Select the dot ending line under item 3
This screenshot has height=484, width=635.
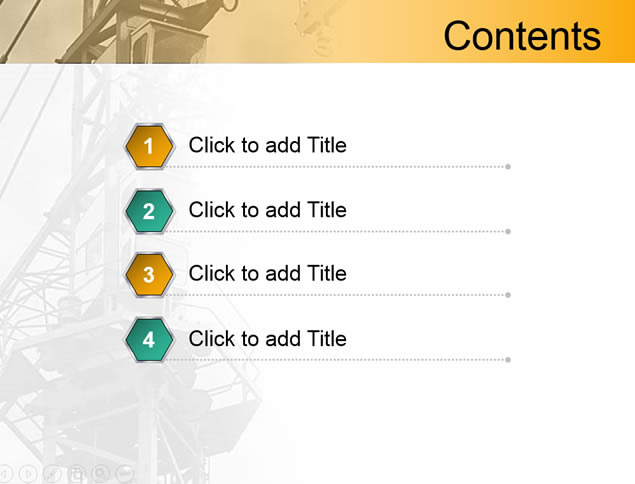tap(508, 295)
